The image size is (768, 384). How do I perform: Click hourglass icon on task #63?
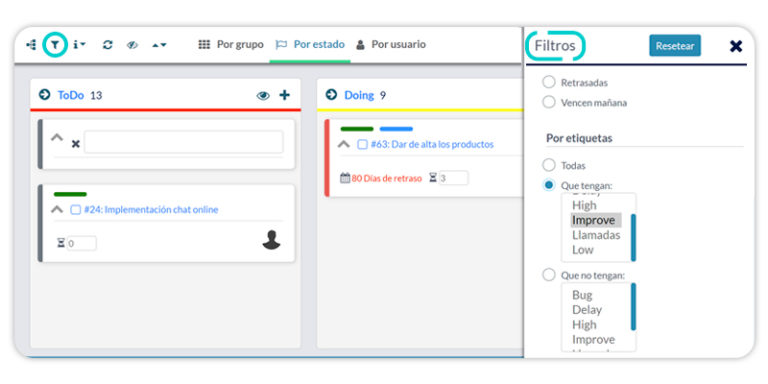coord(433,178)
